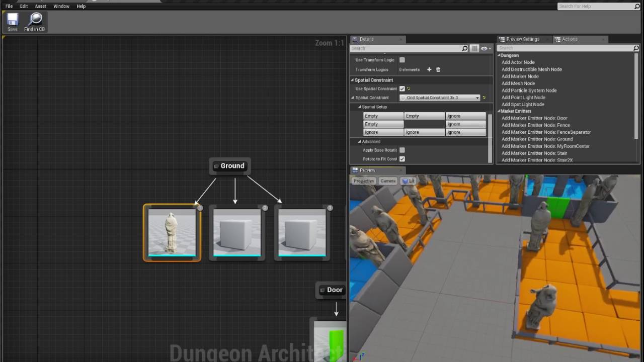Screen dimensions: 644x362
Task: Choose Add Mesh Node action
Action: [x=518, y=83]
